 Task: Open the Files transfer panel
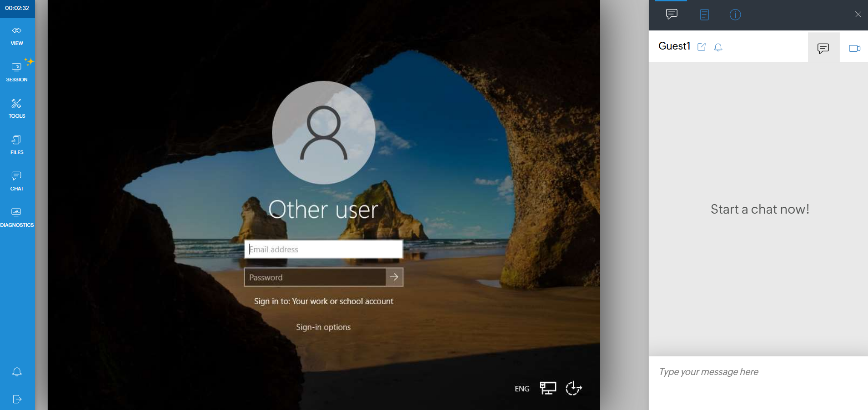click(x=17, y=145)
